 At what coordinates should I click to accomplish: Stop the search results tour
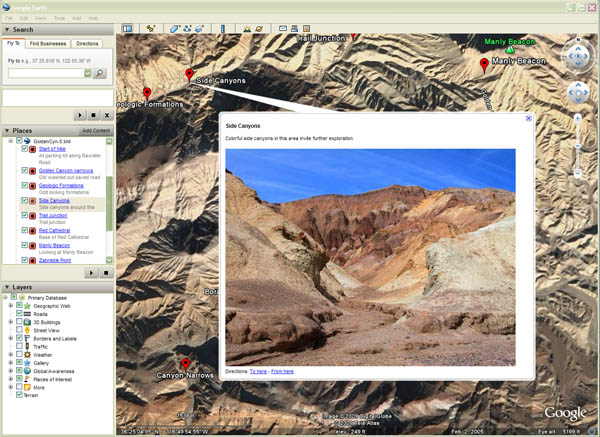pos(93,115)
